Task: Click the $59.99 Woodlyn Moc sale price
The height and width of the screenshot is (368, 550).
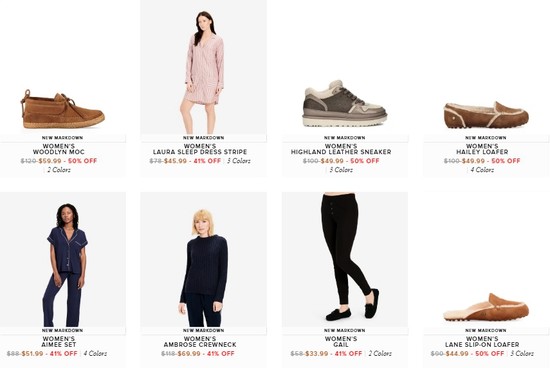Action: 50,161
